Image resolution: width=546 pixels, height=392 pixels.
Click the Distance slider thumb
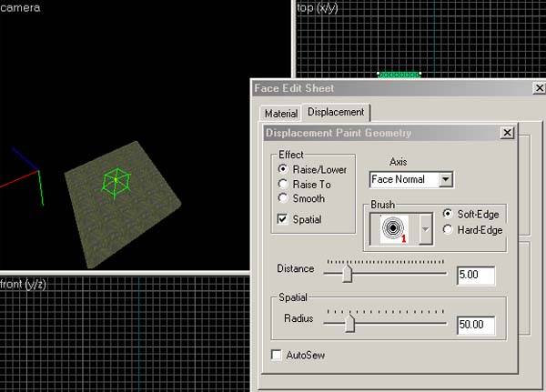347,273
